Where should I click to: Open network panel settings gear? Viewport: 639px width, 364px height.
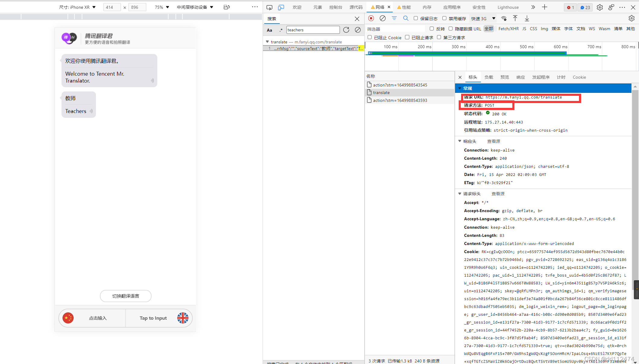coord(631,18)
